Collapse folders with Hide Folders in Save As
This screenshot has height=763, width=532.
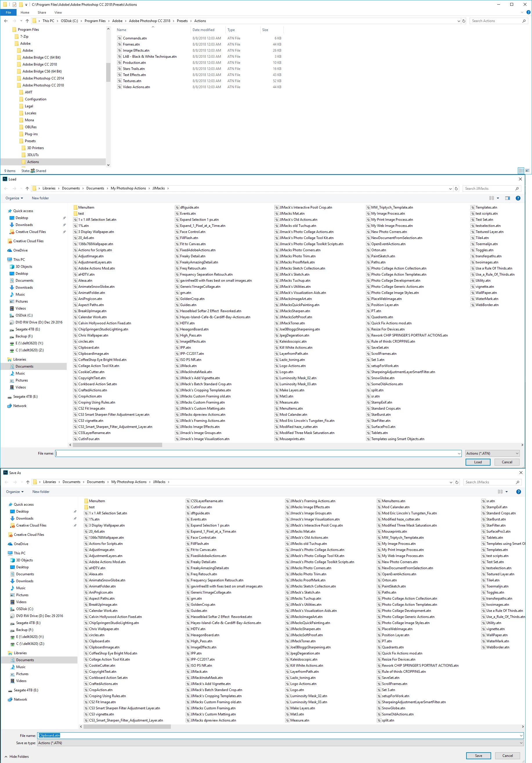click(17, 756)
